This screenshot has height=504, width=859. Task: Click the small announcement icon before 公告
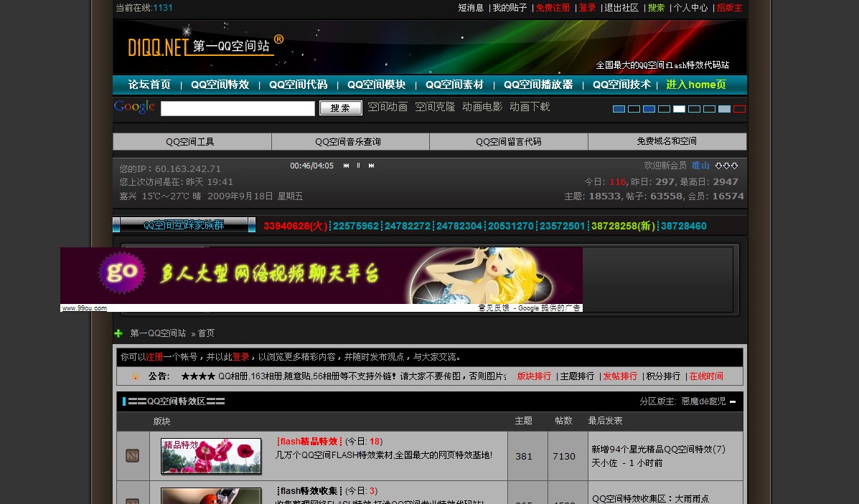point(136,376)
